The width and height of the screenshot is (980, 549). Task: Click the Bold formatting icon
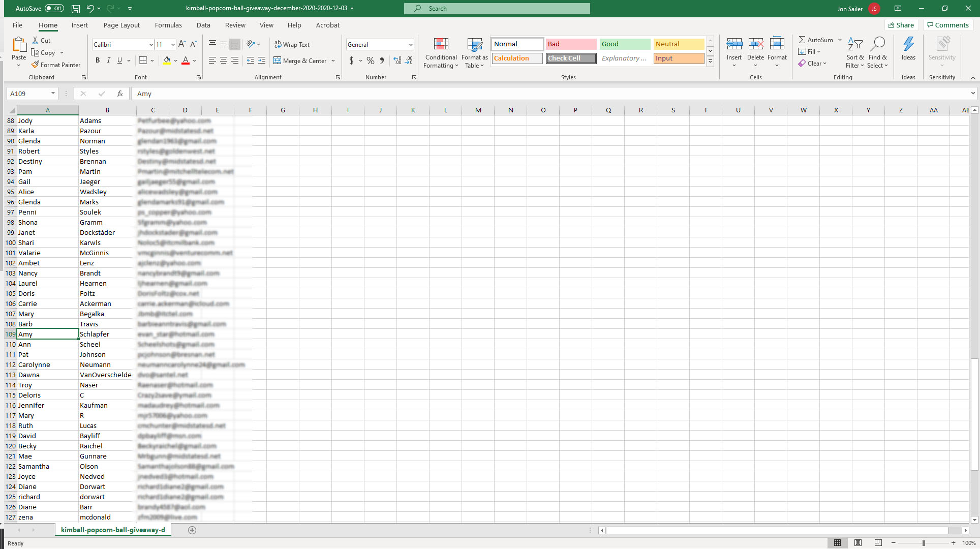click(x=98, y=60)
